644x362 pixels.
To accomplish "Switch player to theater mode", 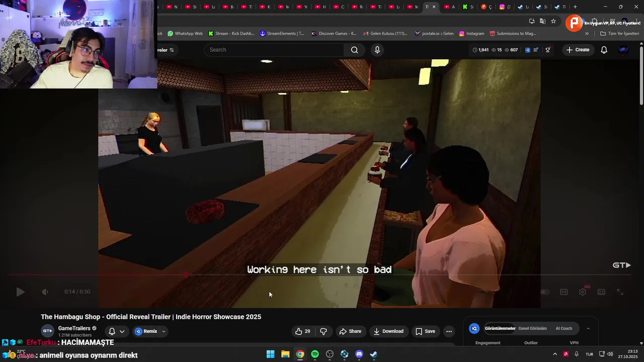I will coord(601,292).
